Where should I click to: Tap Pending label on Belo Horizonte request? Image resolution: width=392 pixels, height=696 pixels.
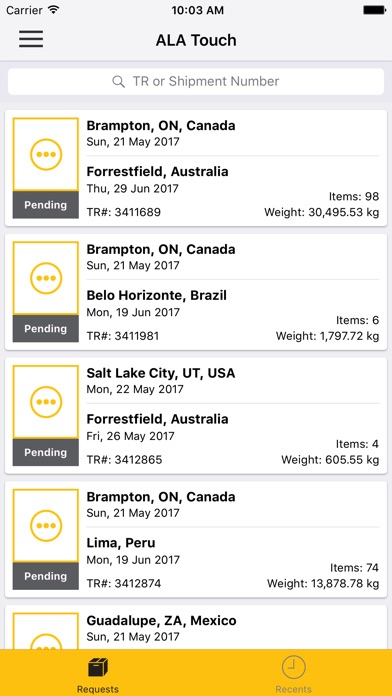46,328
